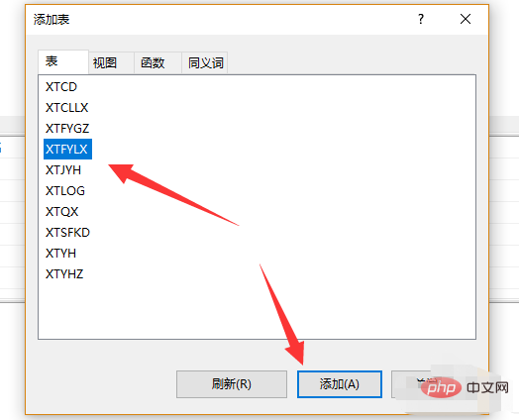This screenshot has height=420, width=519.
Task: Close the 添加表 dialog
Action: [466, 19]
